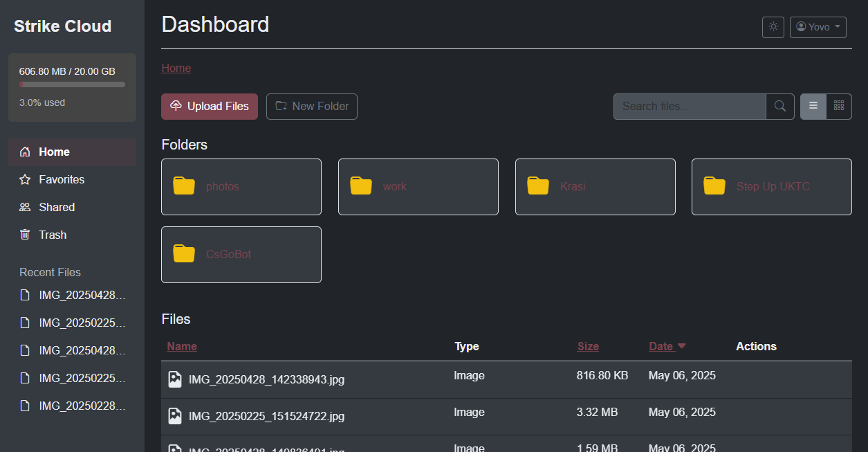Sort files by Size column
This screenshot has width=868, height=452.
coord(588,346)
